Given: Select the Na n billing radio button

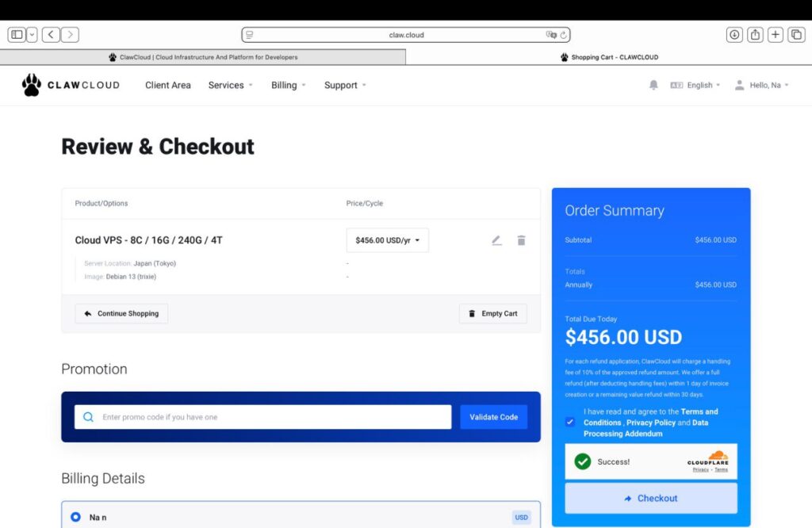Looking at the screenshot, I should (75, 517).
